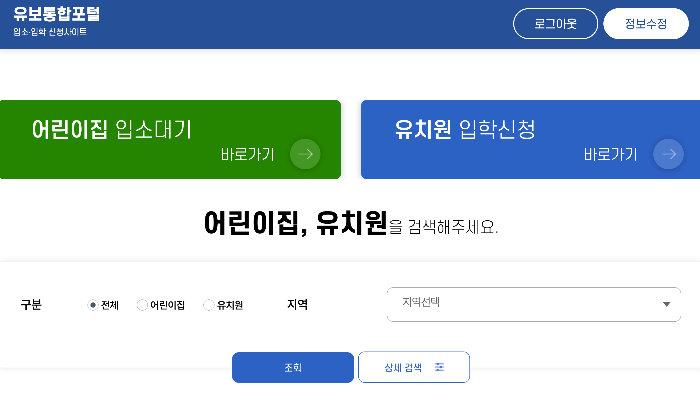Open the 정보수정 page
The height and width of the screenshot is (410, 700).
pyautogui.click(x=646, y=24)
